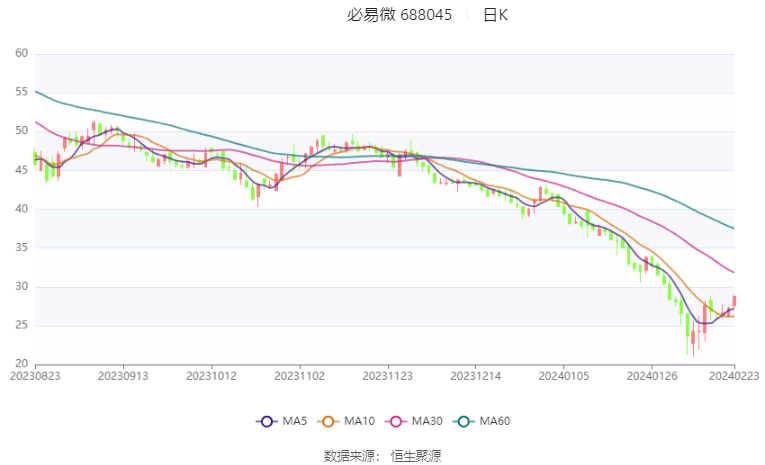
Task: Click the 55 price axis label
Action: click(21, 92)
